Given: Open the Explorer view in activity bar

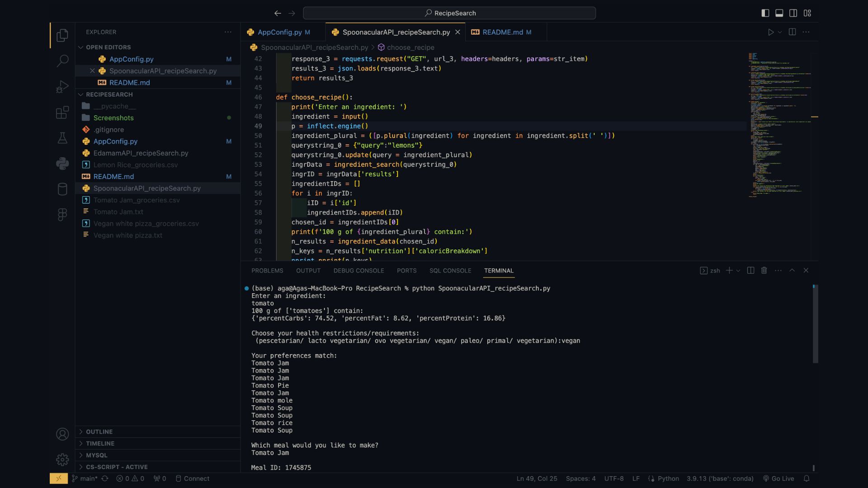Looking at the screenshot, I should 62,35.
